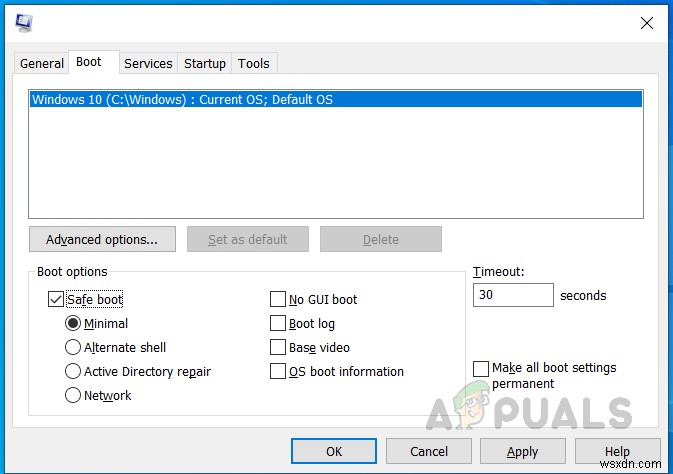Go to the Startup tab
This screenshot has width=673, height=474.
click(x=205, y=64)
